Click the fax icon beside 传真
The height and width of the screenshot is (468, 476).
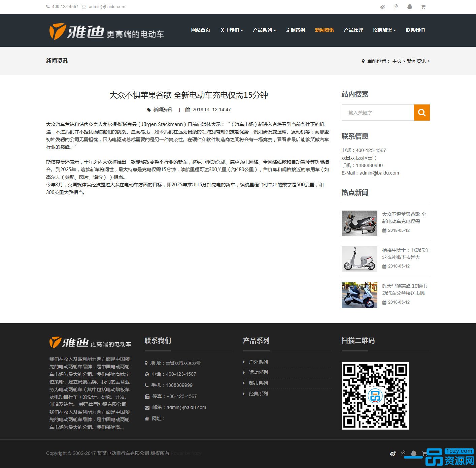[x=147, y=397]
